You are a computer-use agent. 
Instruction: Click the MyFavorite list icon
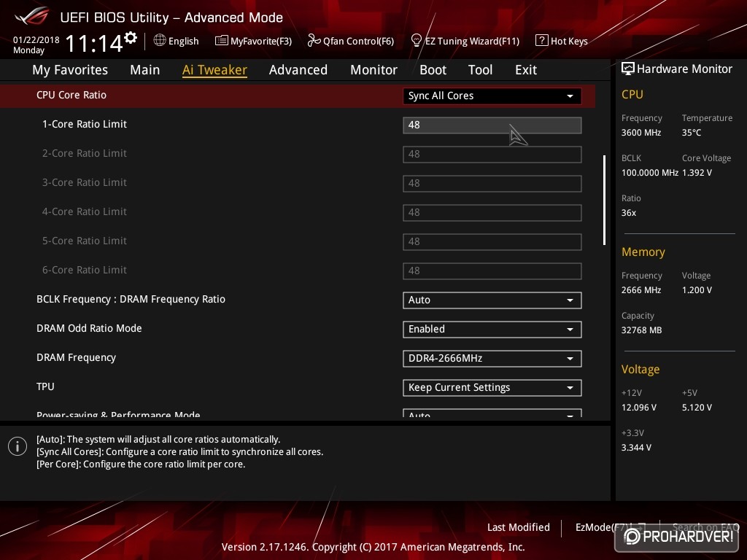tap(221, 41)
